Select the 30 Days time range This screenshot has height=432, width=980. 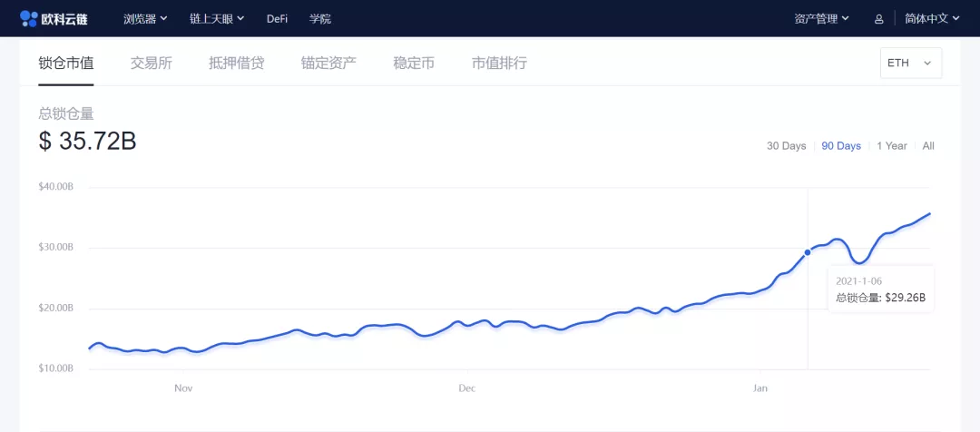click(786, 146)
